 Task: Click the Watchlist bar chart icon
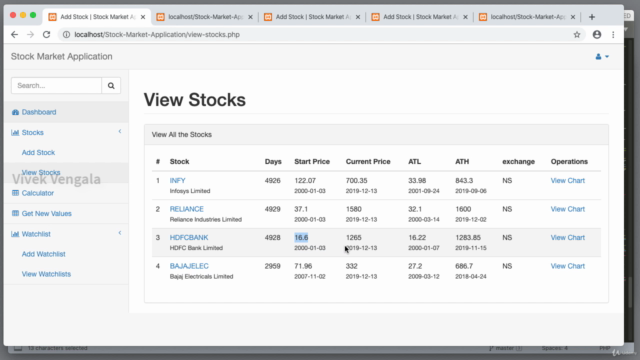15,234
